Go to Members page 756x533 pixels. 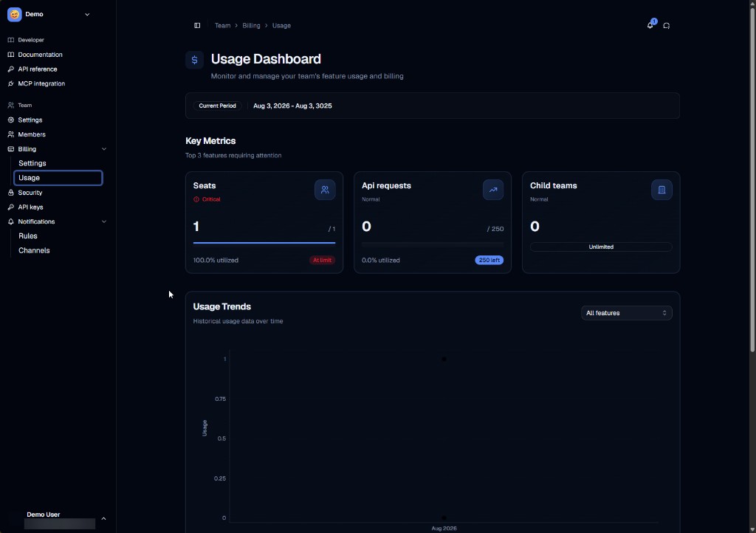click(32, 134)
